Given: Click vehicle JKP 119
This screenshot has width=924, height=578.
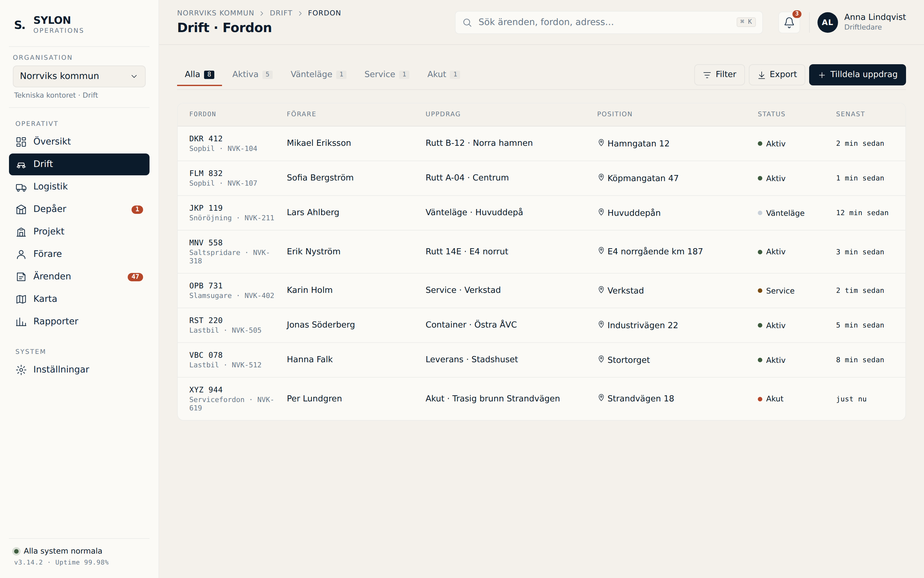Looking at the screenshot, I should [x=206, y=208].
